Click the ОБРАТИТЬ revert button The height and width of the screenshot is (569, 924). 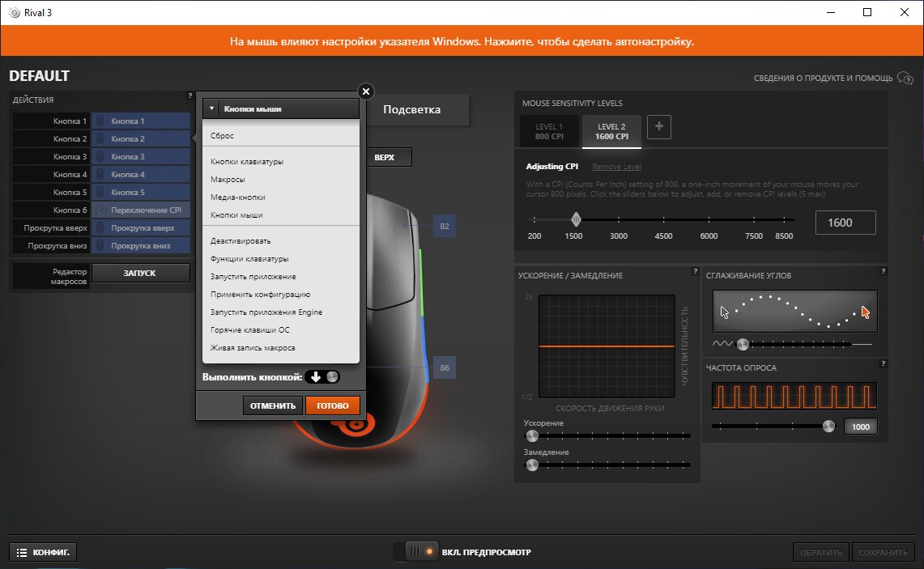(821, 553)
